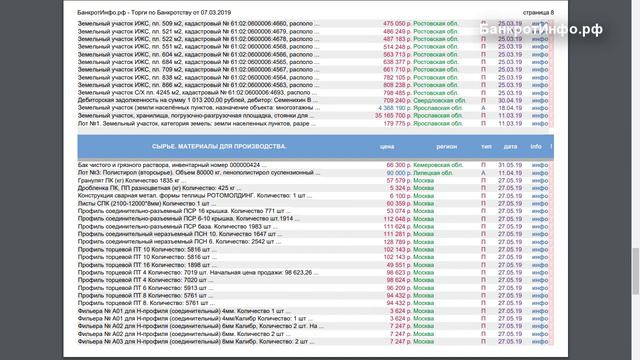This screenshot has height=360, width=640.
Task: Open the 'инфо' link for 551 м2 land plot
Action: click(x=540, y=47)
